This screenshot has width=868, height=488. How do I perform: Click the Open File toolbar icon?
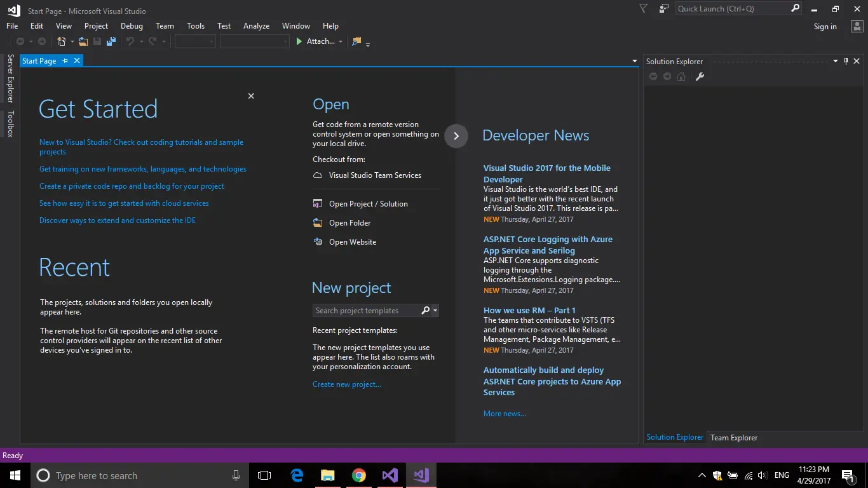coord(83,41)
